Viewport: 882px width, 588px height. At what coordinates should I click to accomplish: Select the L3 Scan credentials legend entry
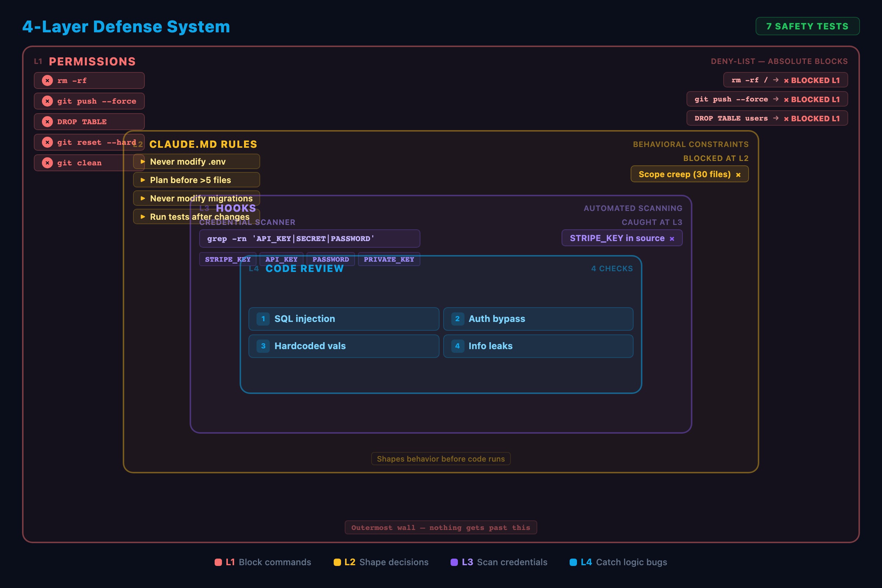coord(499,562)
